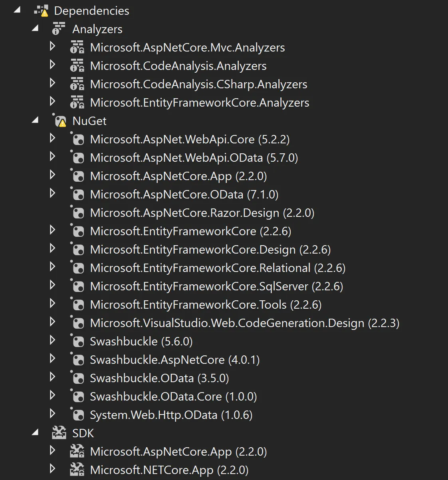This screenshot has height=480, width=448.
Task: Collapse the SDK node
Action: 35,432
